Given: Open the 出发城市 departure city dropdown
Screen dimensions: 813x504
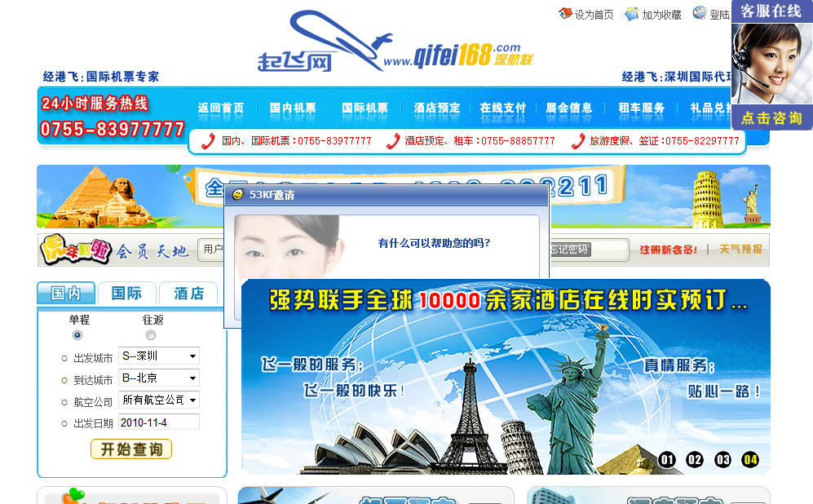Looking at the screenshot, I should 192,356.
